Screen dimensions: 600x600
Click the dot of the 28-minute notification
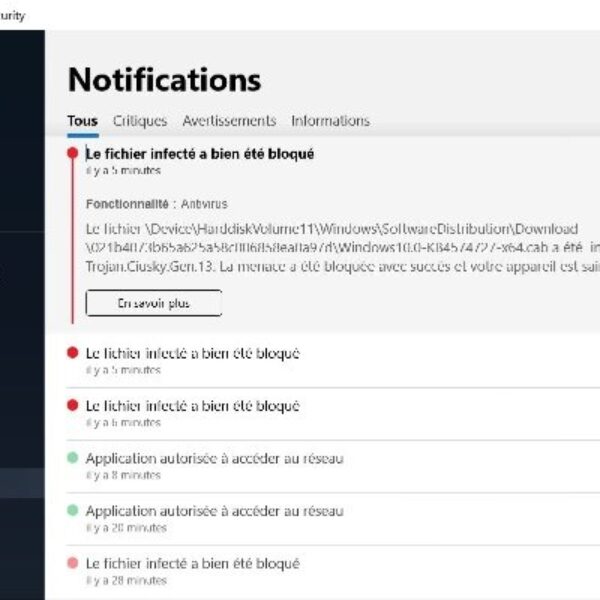click(72, 563)
